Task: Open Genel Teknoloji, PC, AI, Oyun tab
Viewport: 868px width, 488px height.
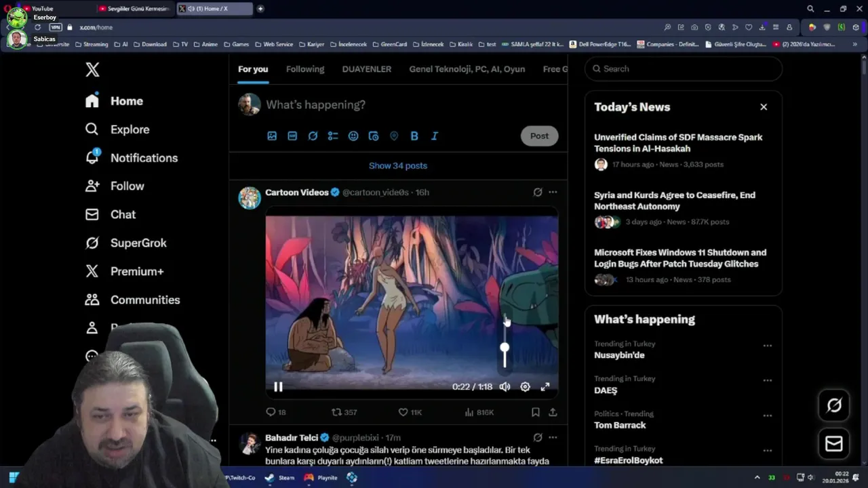Action: click(x=467, y=69)
